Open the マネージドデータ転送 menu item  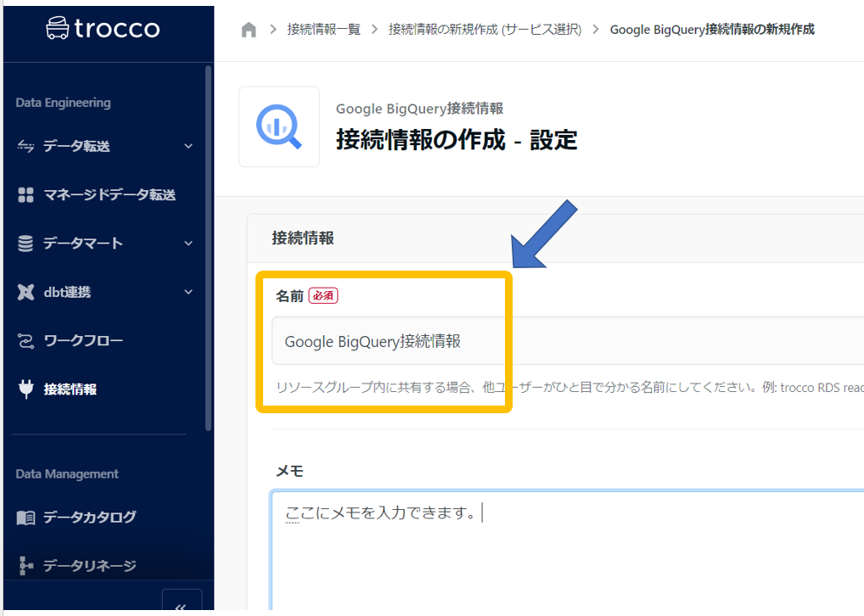[109, 195]
